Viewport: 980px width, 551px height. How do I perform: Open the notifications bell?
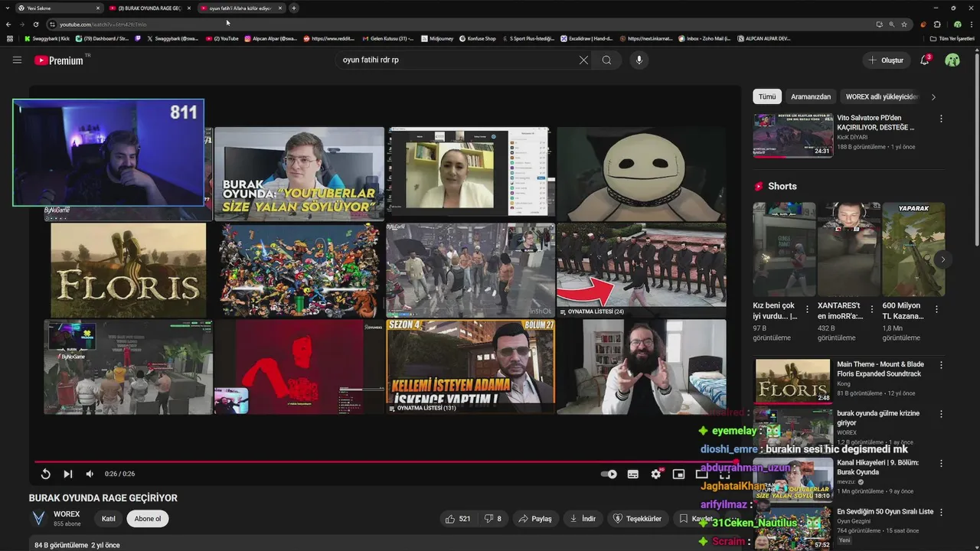[925, 60]
